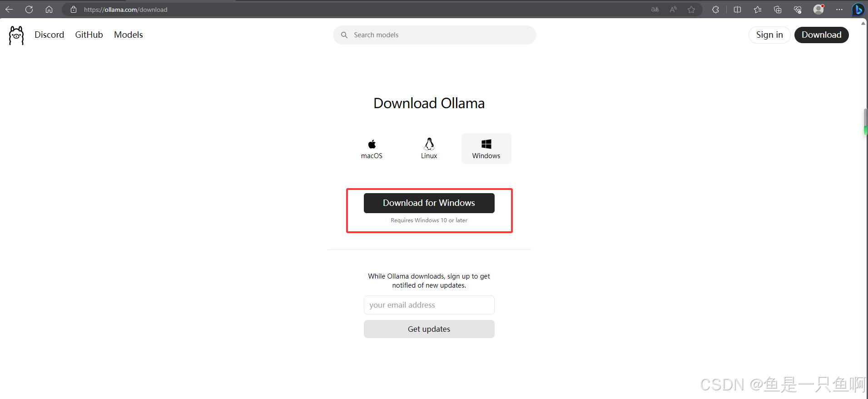This screenshot has width=868, height=399.
Task: Add page to favorites with star icon
Action: tap(691, 10)
